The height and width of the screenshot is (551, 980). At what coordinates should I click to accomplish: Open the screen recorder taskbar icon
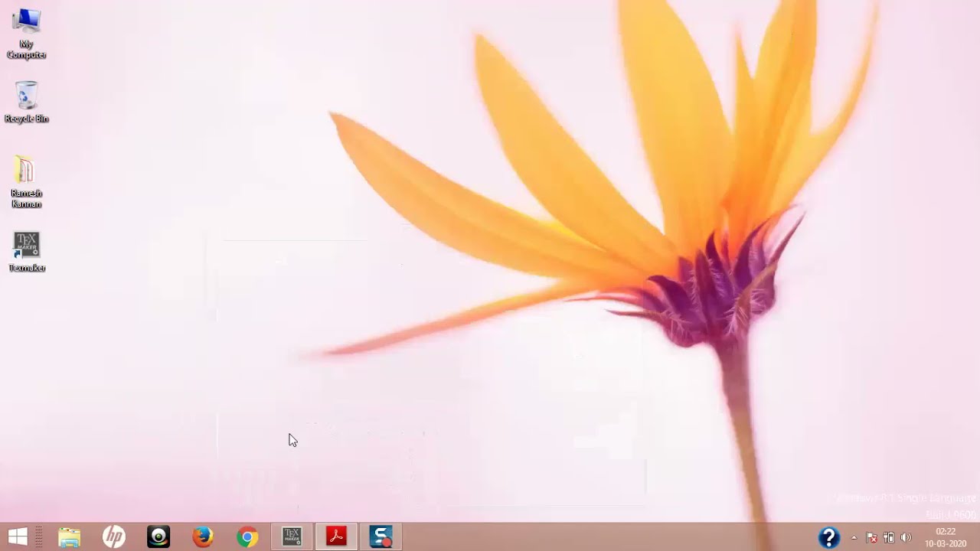381,537
